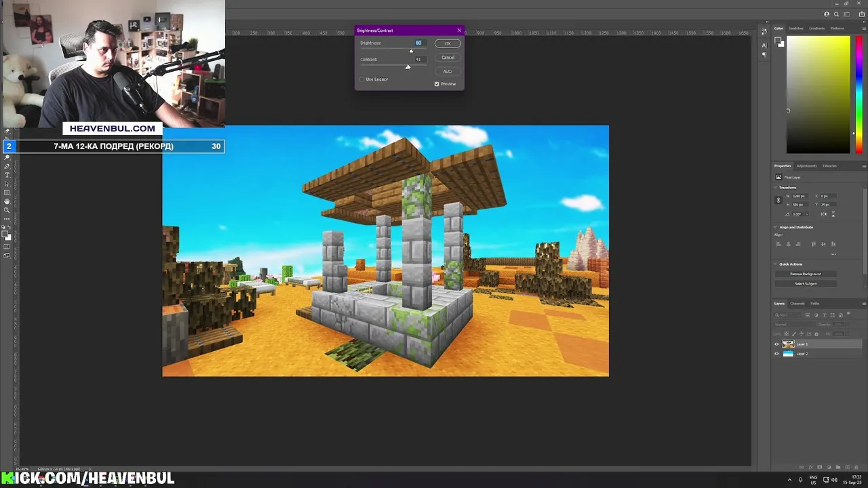This screenshot has width=868, height=488.
Task: Click the Remove Background quick action
Action: tap(806, 274)
